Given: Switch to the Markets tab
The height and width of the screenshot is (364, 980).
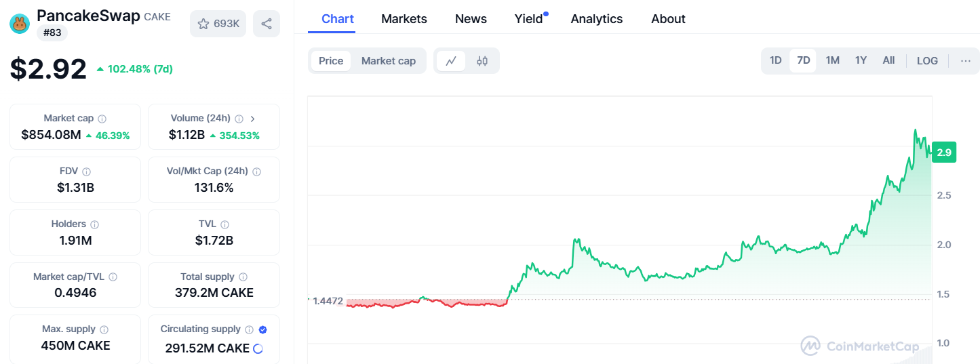Looking at the screenshot, I should [404, 19].
